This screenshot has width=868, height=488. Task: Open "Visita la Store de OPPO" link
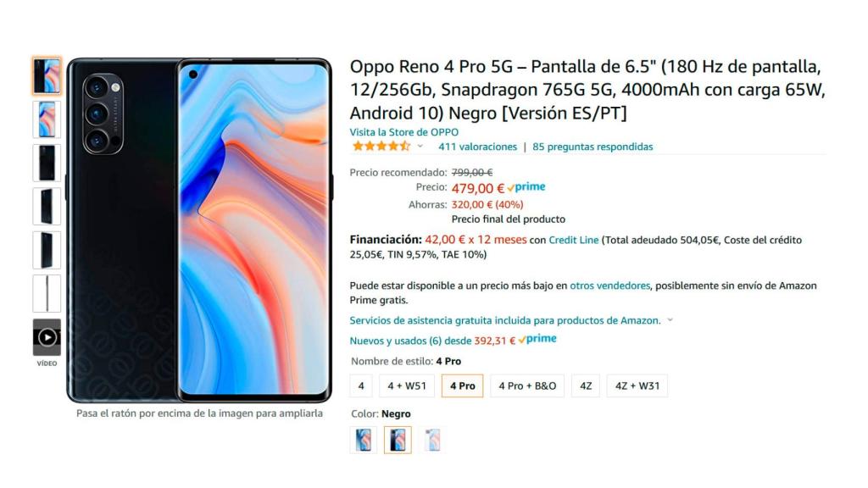pos(404,132)
